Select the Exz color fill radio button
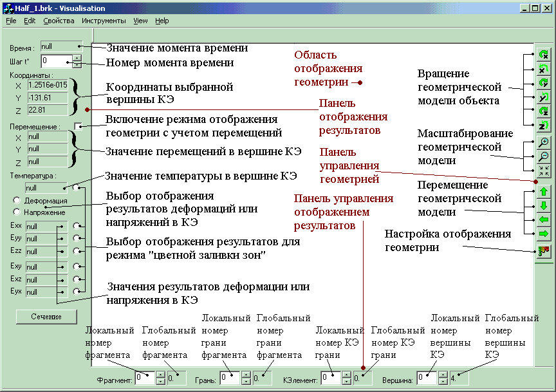This screenshot has height=392, width=556. coord(76,279)
